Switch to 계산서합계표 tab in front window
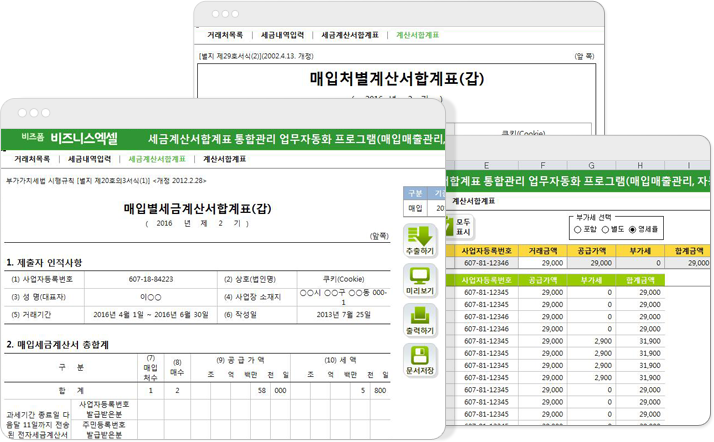Viewport: 714px width, 442px height. tap(225, 159)
